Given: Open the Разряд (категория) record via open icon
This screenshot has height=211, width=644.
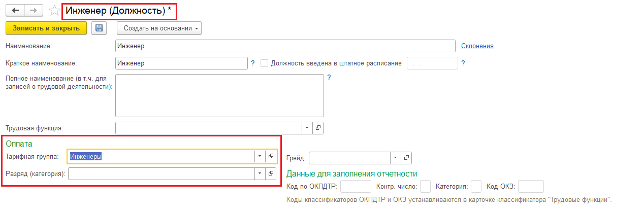Looking at the screenshot, I should 271,173.
